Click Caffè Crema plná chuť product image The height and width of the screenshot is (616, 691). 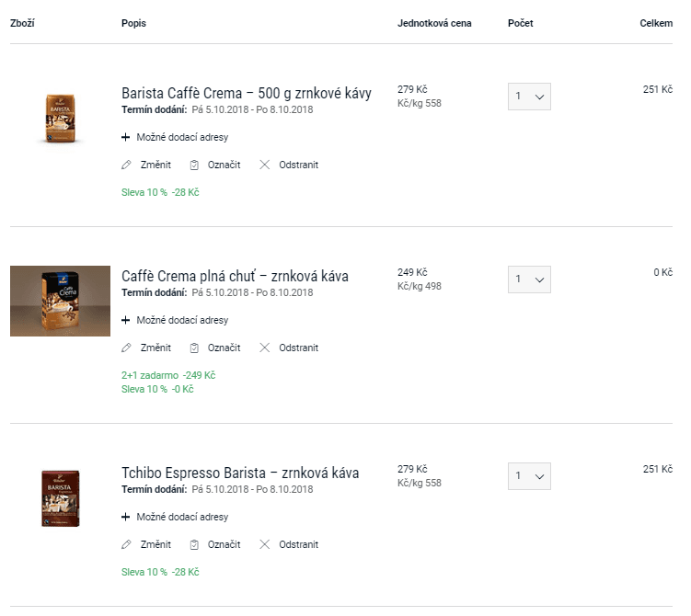(61, 302)
